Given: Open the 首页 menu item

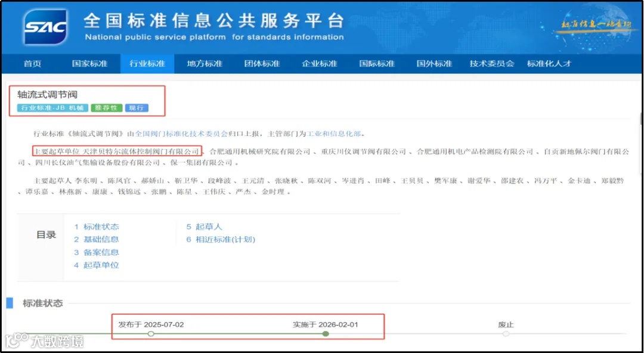Looking at the screenshot, I should point(32,63).
